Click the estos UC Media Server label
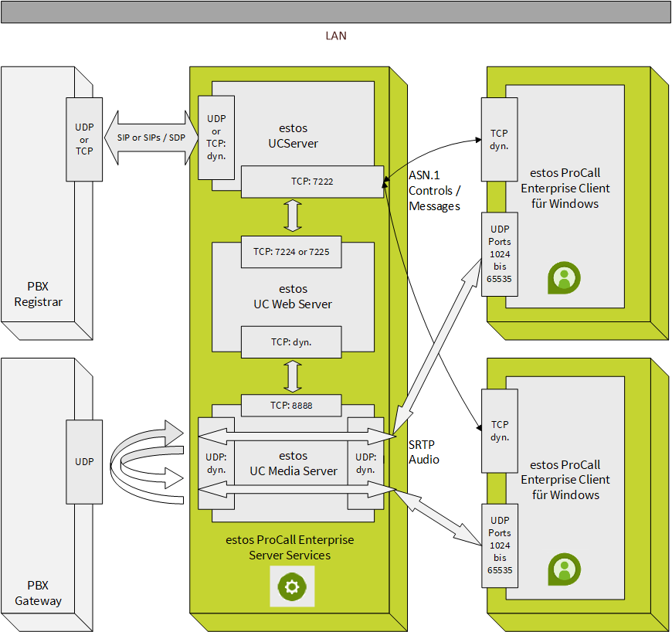The height and width of the screenshot is (632, 672). (293, 464)
